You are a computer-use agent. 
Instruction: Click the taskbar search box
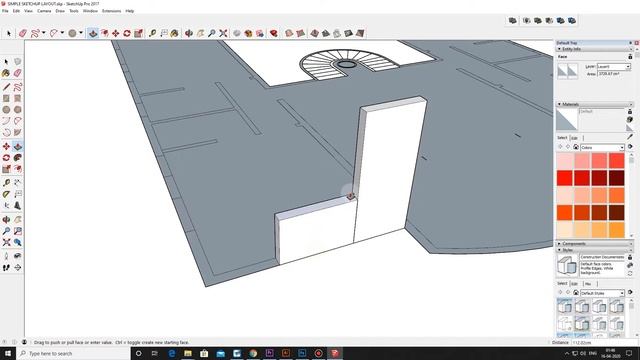click(x=73, y=353)
